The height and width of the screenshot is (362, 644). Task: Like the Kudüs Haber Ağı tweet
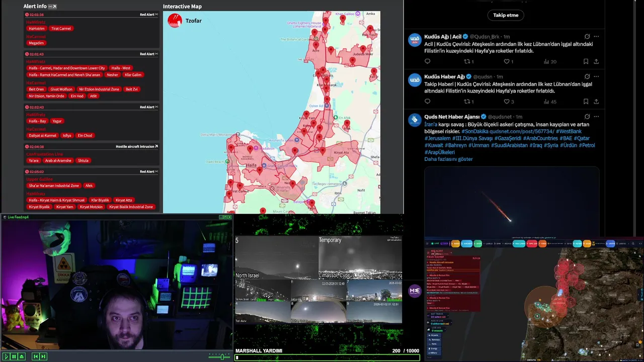pyautogui.click(x=509, y=102)
